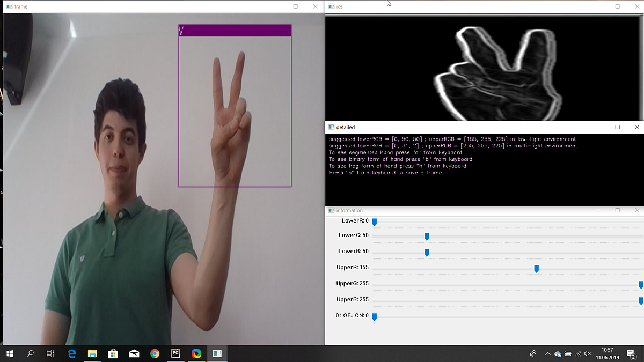Adjust the UpperR trackbar in information window

point(536,268)
